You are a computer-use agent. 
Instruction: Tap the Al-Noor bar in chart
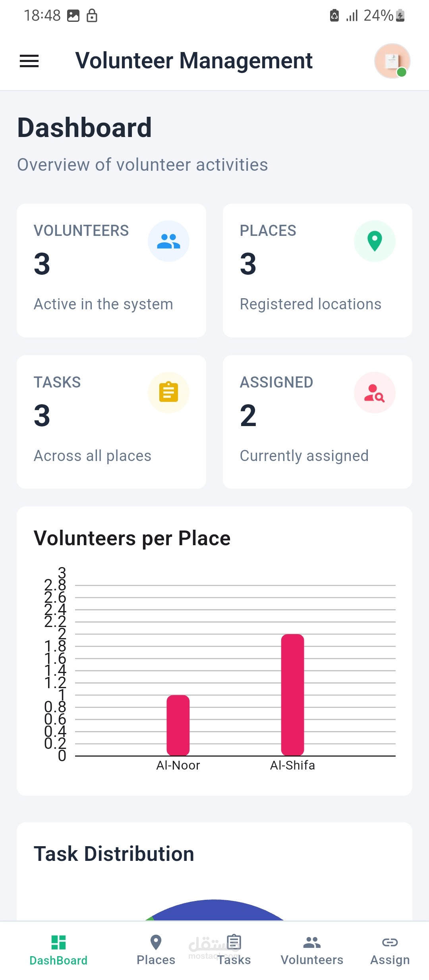pos(178,725)
